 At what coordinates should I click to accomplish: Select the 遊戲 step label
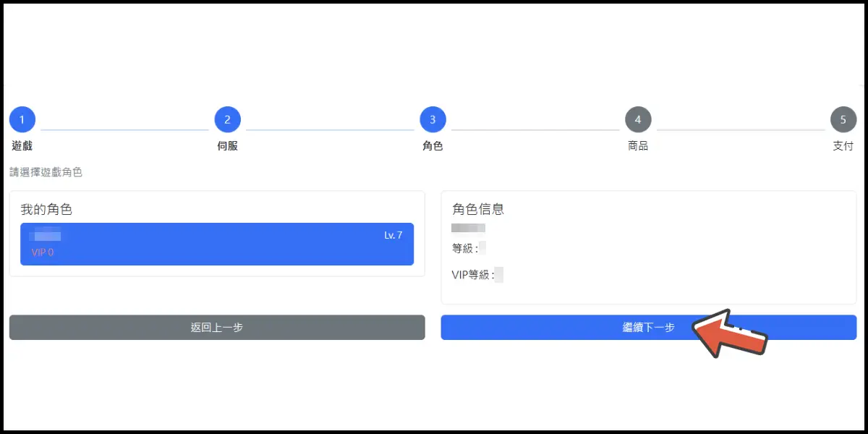22,146
